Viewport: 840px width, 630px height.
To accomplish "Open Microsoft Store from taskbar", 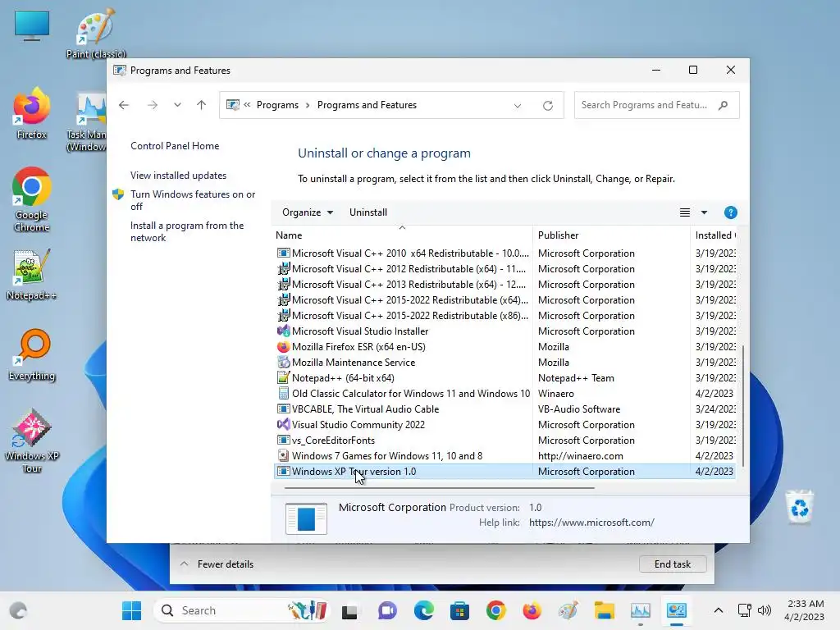I will [x=459, y=610].
